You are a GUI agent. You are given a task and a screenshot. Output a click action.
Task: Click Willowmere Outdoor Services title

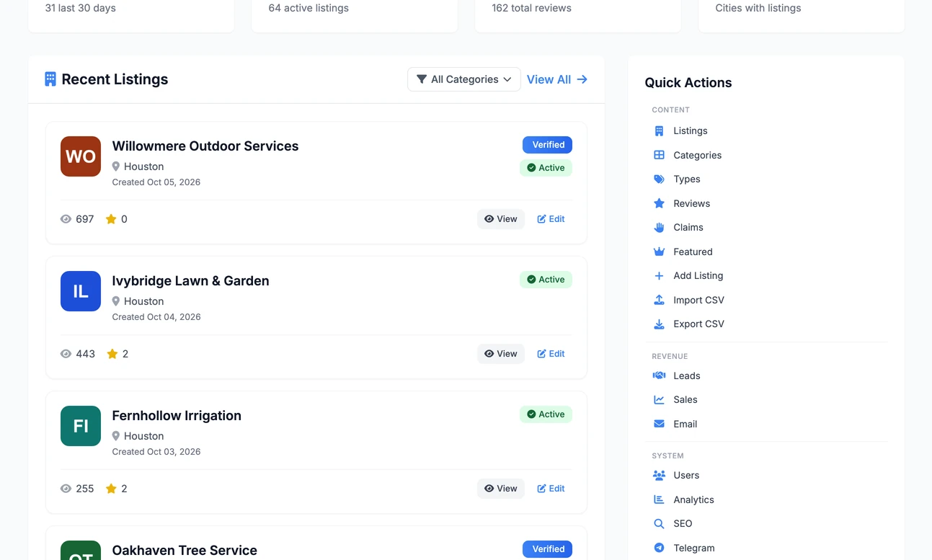pos(205,146)
